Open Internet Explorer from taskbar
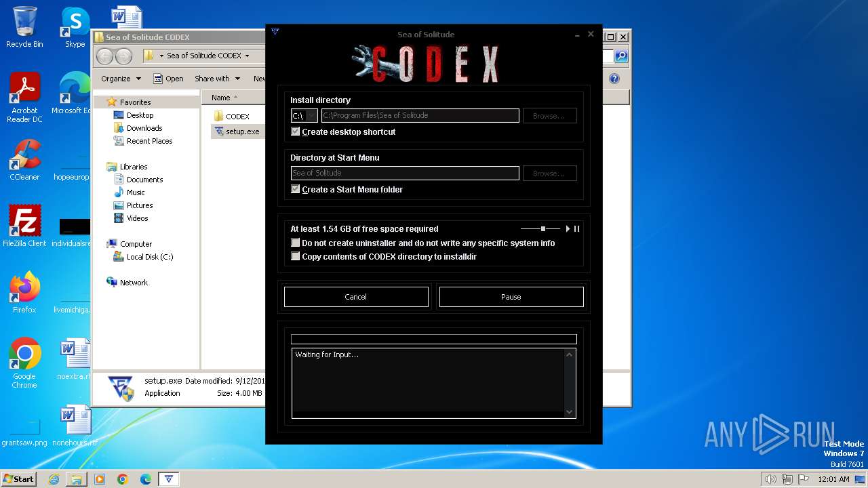Image resolution: width=868 pixels, height=488 pixels. coord(54,479)
